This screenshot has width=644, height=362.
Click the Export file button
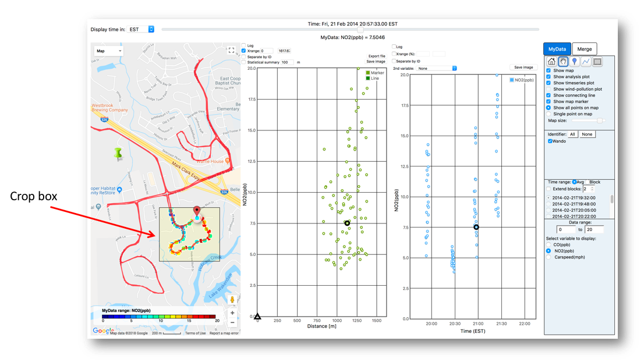tap(377, 56)
